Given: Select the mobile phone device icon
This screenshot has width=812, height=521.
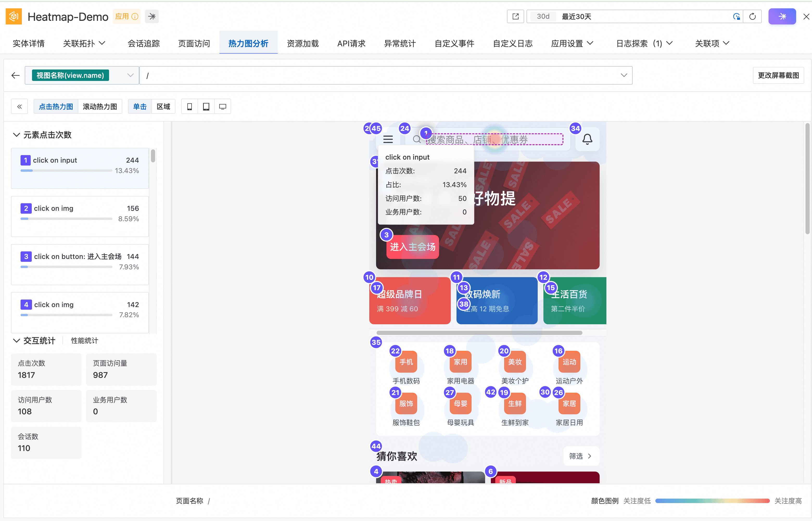Looking at the screenshot, I should [189, 107].
